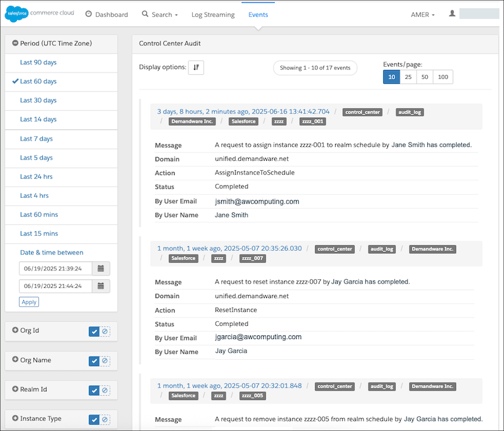Click the Salesforce Commerce Cloud logo

[x=39, y=14]
